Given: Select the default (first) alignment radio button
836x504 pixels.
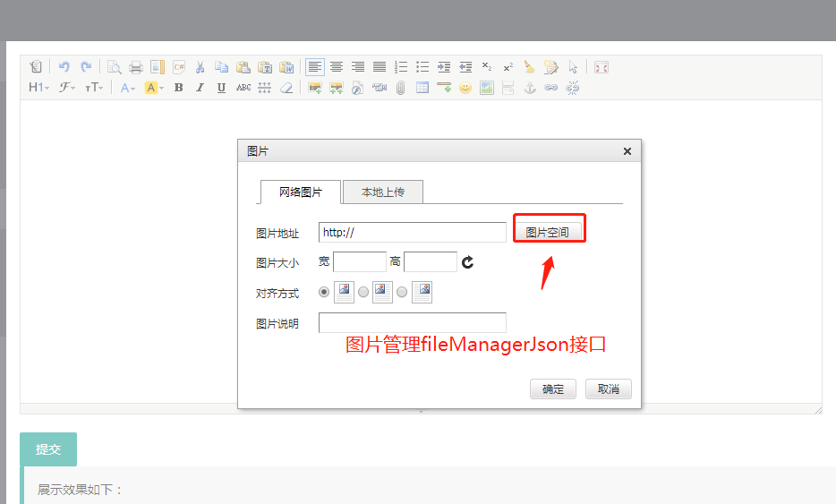Looking at the screenshot, I should point(324,293).
